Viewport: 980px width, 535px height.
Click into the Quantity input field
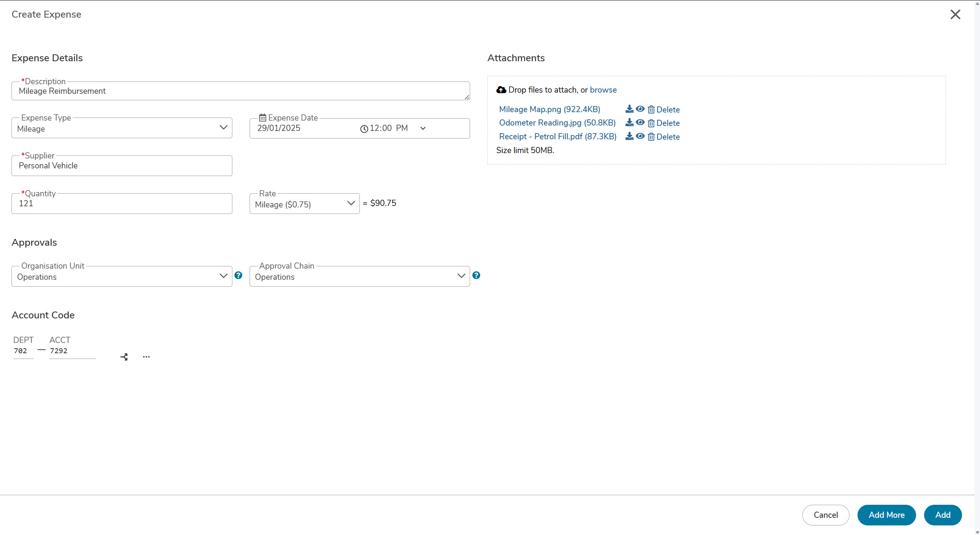tap(122, 204)
